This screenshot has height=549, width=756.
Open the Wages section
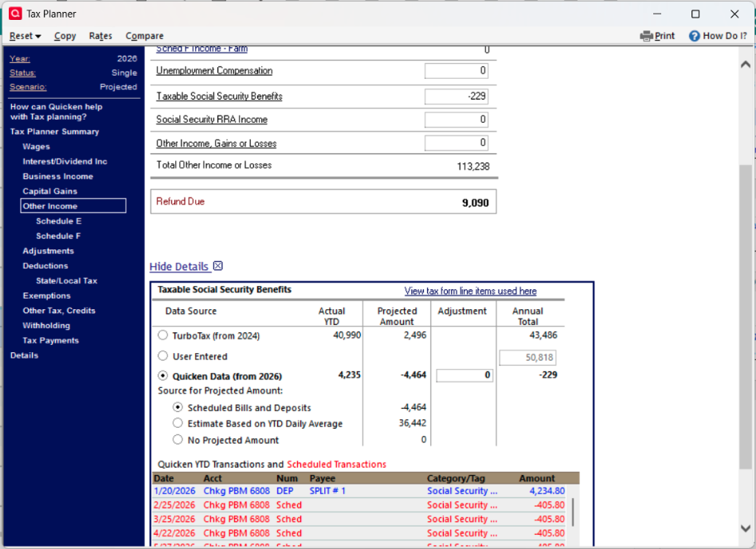point(36,147)
